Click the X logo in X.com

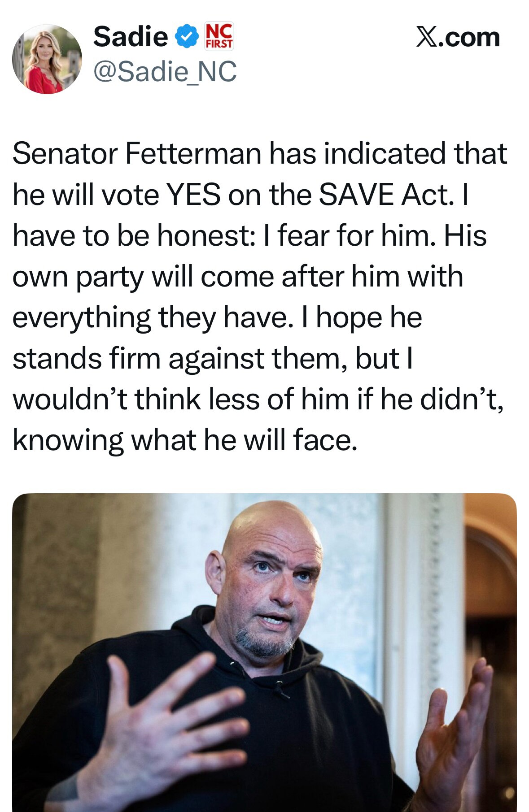(426, 37)
